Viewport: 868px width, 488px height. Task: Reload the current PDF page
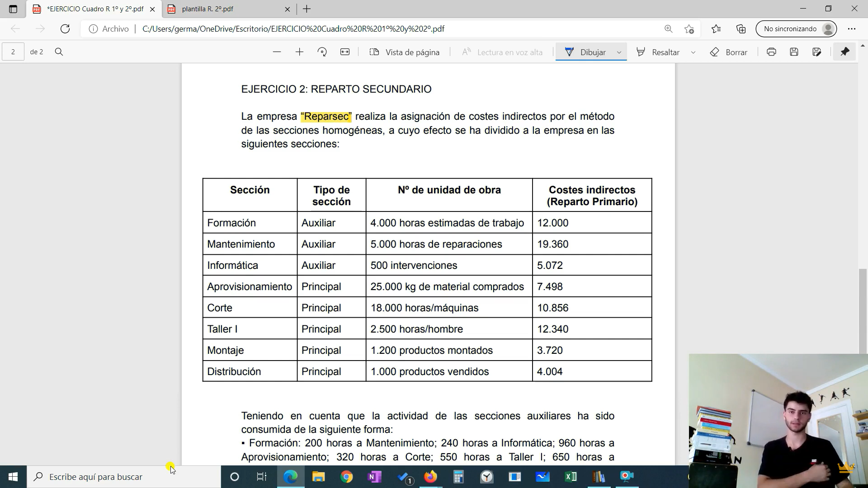(65, 29)
